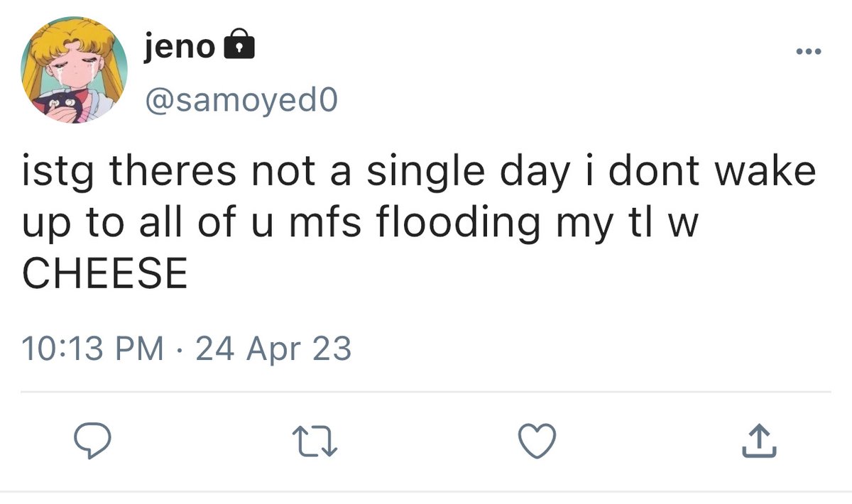The width and height of the screenshot is (852, 504).
Task: Click the date 24 Apr 23
Action: click(x=273, y=349)
